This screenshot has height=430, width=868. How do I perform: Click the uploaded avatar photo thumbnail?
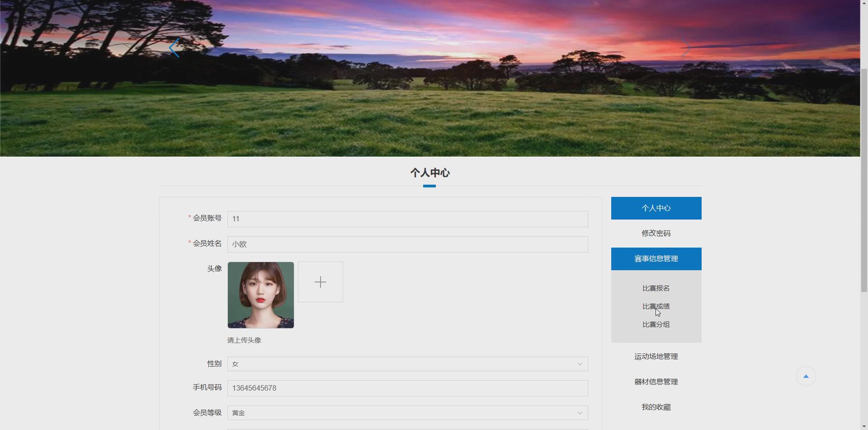point(260,294)
